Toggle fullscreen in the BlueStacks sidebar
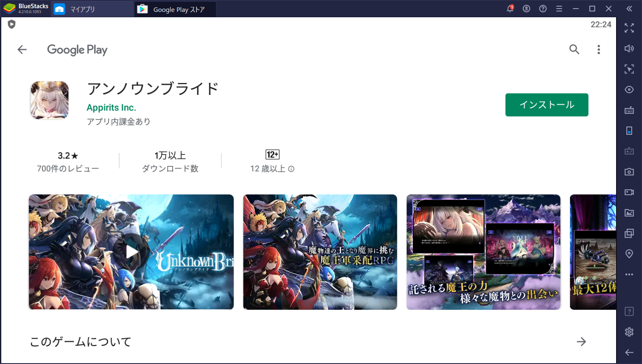Screen dimensions: 642x364 (629, 28)
